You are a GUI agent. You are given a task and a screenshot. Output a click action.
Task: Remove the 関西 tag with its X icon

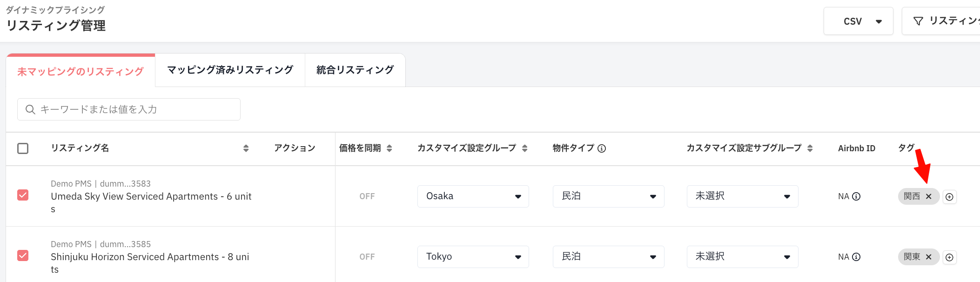[x=928, y=196]
